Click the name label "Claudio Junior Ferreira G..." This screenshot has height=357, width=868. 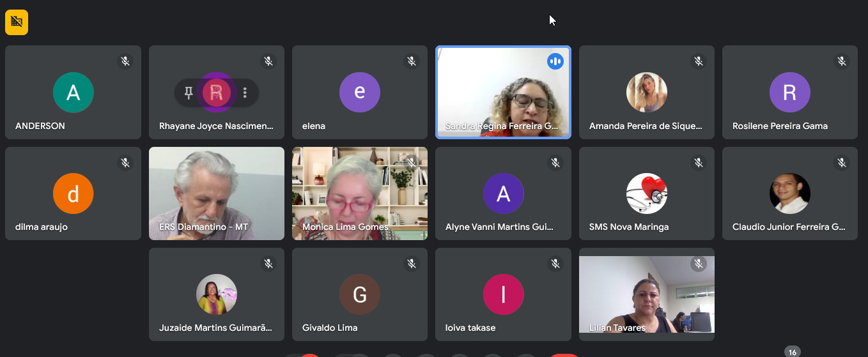click(789, 227)
